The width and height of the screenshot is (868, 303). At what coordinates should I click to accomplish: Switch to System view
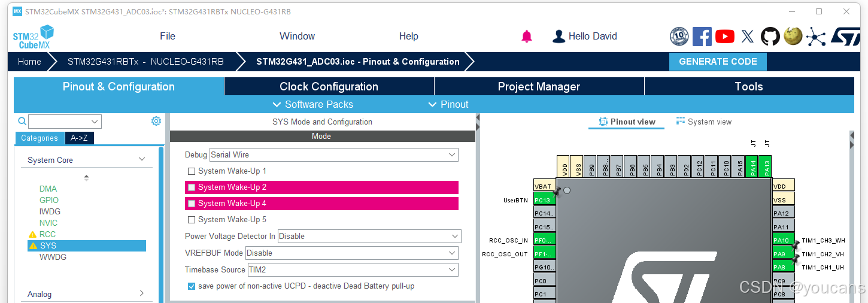click(704, 122)
